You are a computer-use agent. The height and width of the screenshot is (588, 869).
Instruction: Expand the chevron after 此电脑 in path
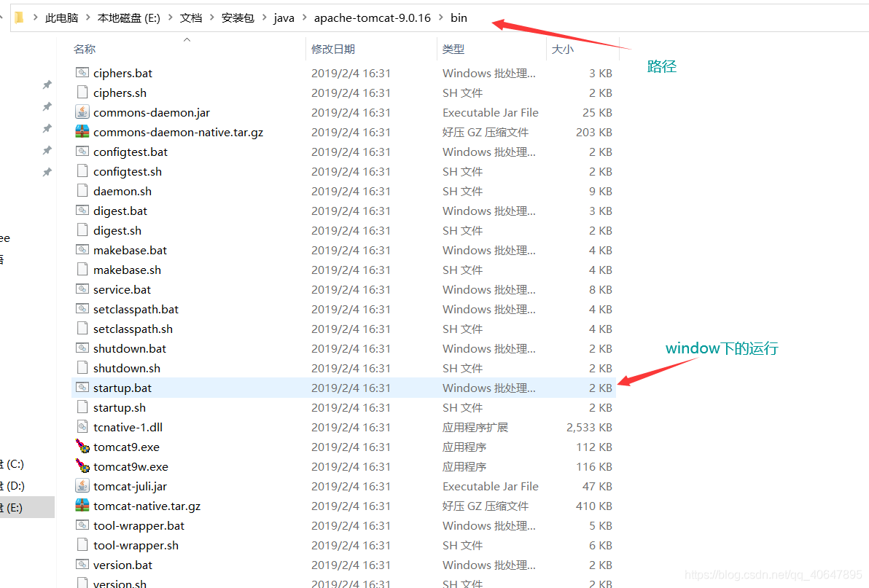point(87,17)
